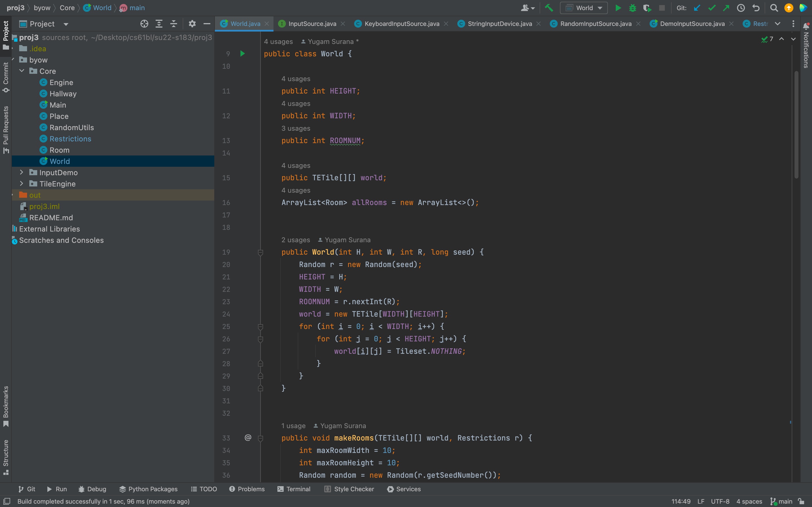Fold the makeRooms method in gutter

(261, 438)
